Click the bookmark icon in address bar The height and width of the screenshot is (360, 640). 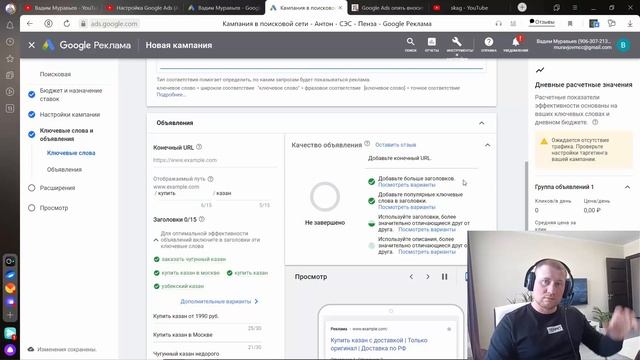570,24
